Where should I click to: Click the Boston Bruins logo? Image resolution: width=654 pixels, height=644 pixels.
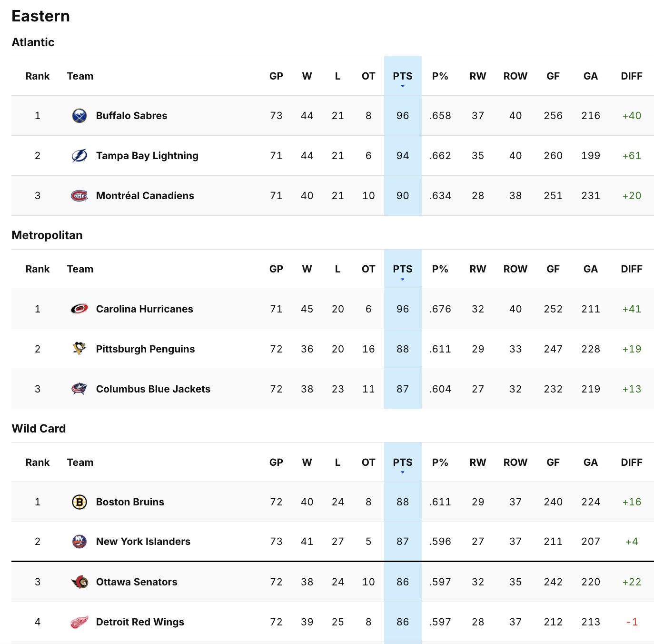[79, 502]
